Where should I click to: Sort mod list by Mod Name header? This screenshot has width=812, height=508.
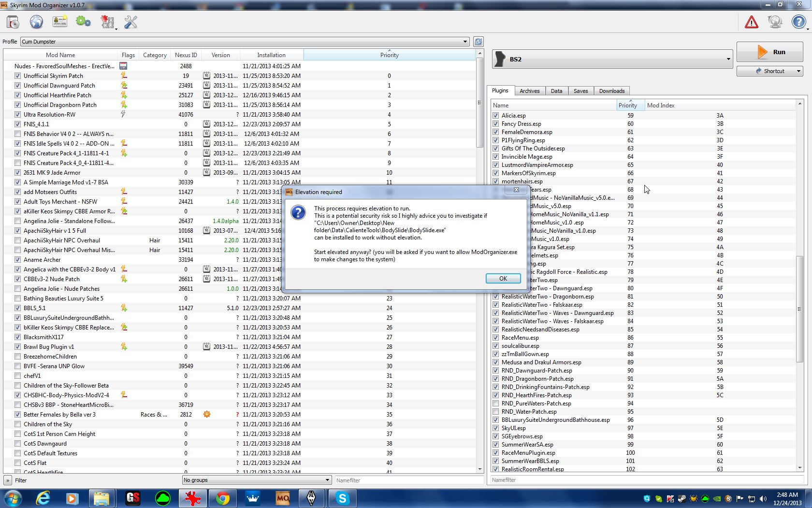point(60,55)
